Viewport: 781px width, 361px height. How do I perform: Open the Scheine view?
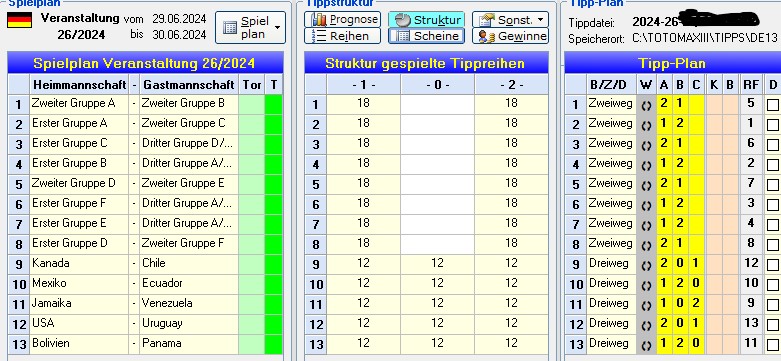tap(426, 36)
